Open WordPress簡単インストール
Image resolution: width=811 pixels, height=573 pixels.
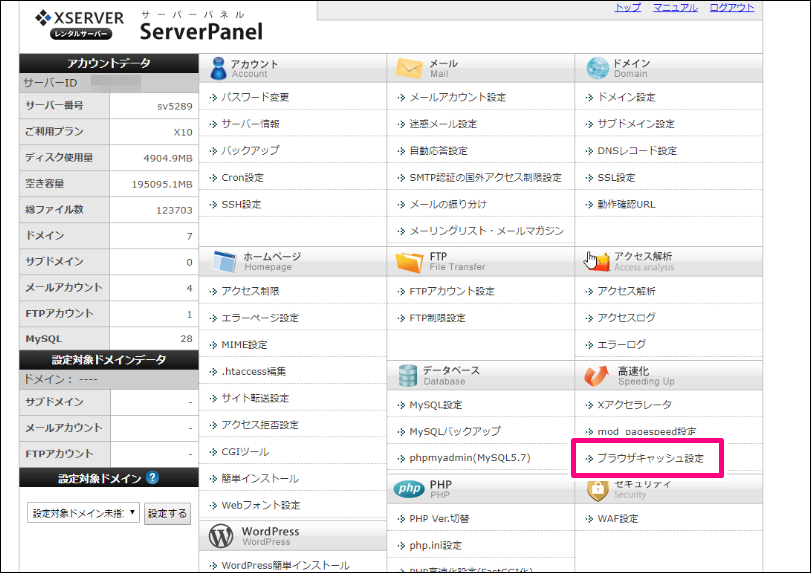(x=286, y=565)
